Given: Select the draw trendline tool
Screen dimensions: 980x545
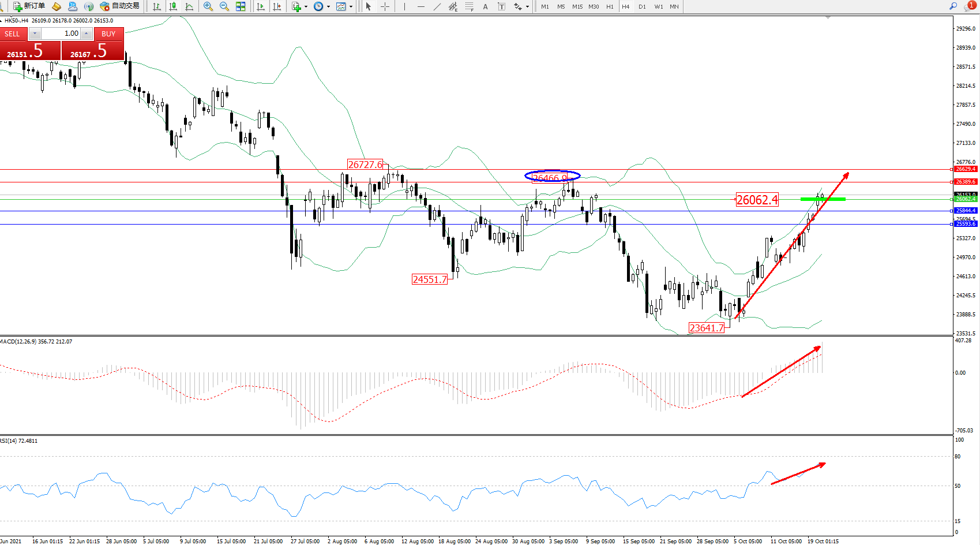Looking at the screenshot, I should pos(437,6).
